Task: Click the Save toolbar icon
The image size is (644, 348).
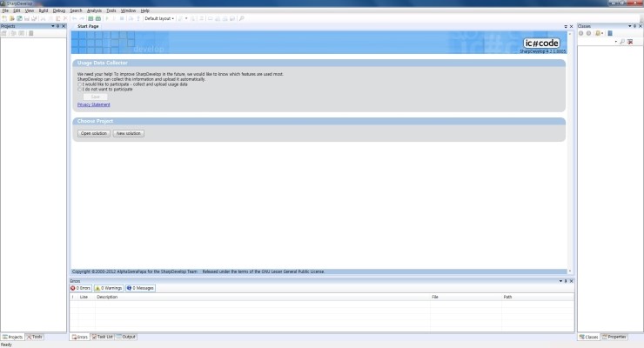Action: point(27,18)
